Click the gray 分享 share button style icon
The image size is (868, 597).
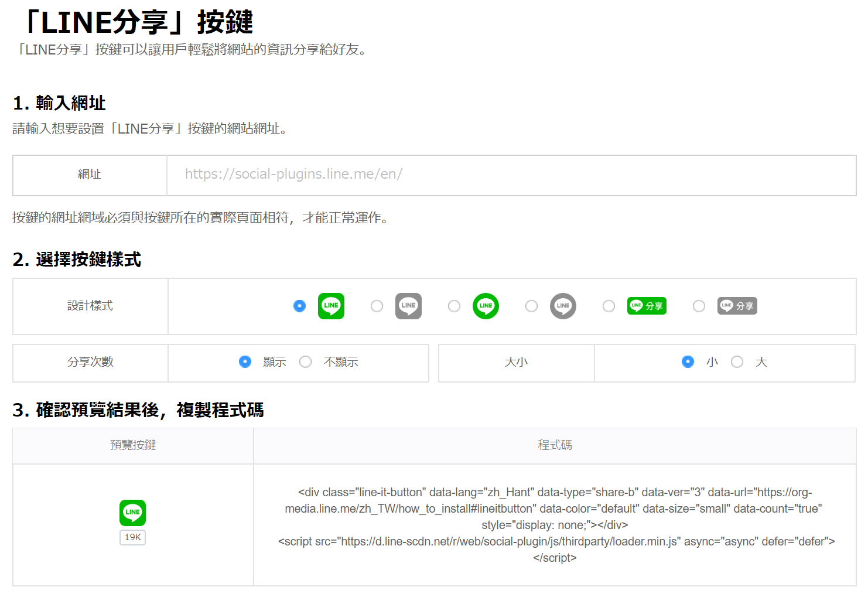tap(737, 306)
